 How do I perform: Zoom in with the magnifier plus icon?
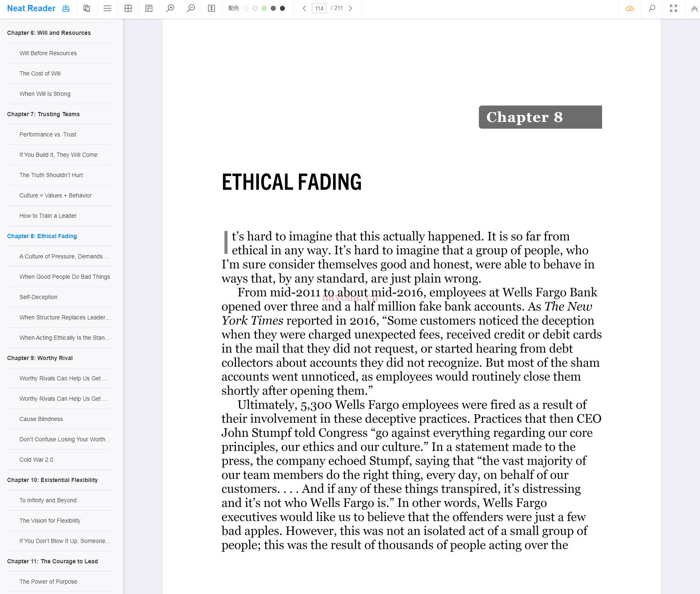(x=170, y=8)
